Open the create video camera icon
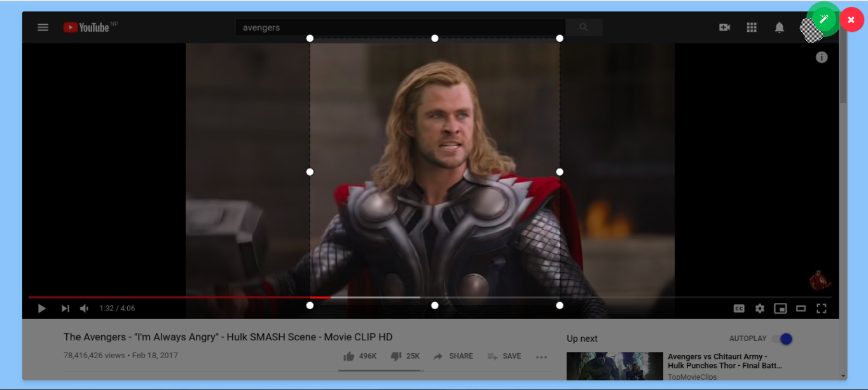868x390 pixels. [724, 27]
